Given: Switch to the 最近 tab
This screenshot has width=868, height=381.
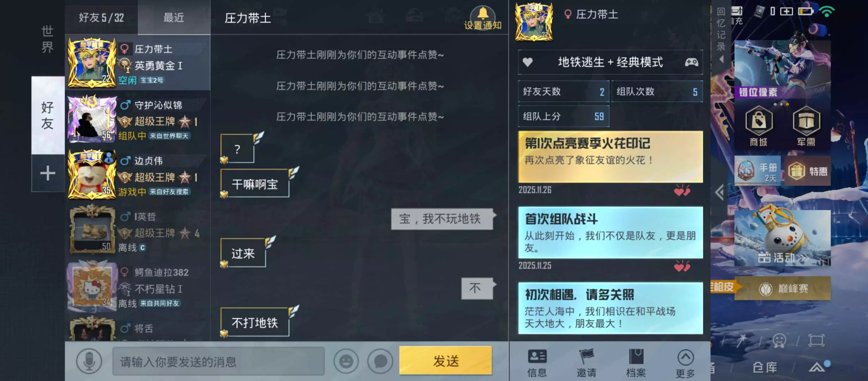Looking at the screenshot, I should pos(174,17).
